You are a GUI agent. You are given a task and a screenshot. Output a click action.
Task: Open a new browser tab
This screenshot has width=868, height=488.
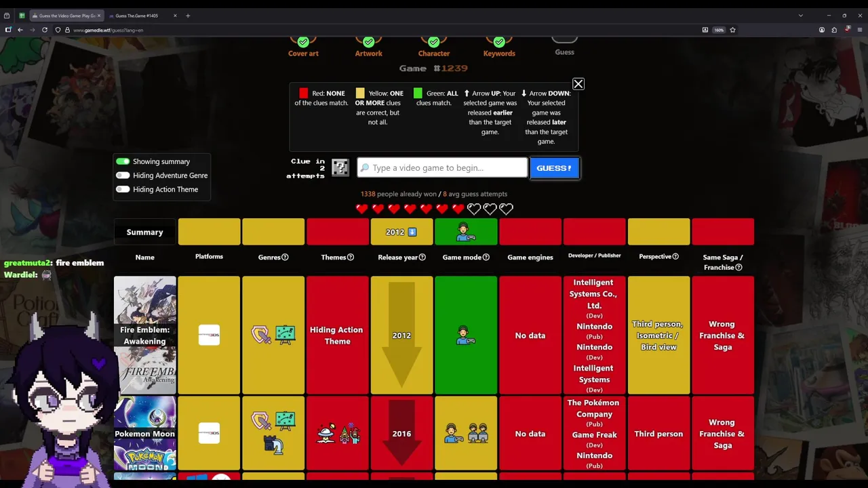(x=188, y=16)
